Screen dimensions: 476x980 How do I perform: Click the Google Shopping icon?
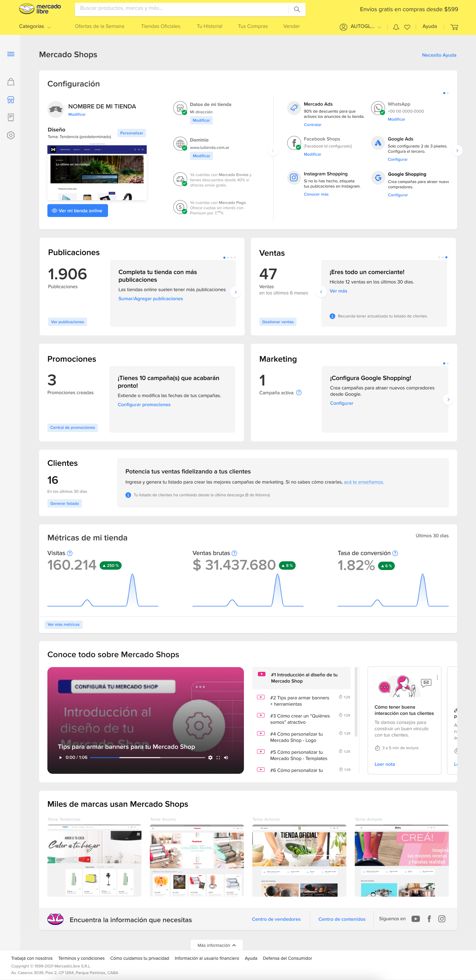coord(378,178)
